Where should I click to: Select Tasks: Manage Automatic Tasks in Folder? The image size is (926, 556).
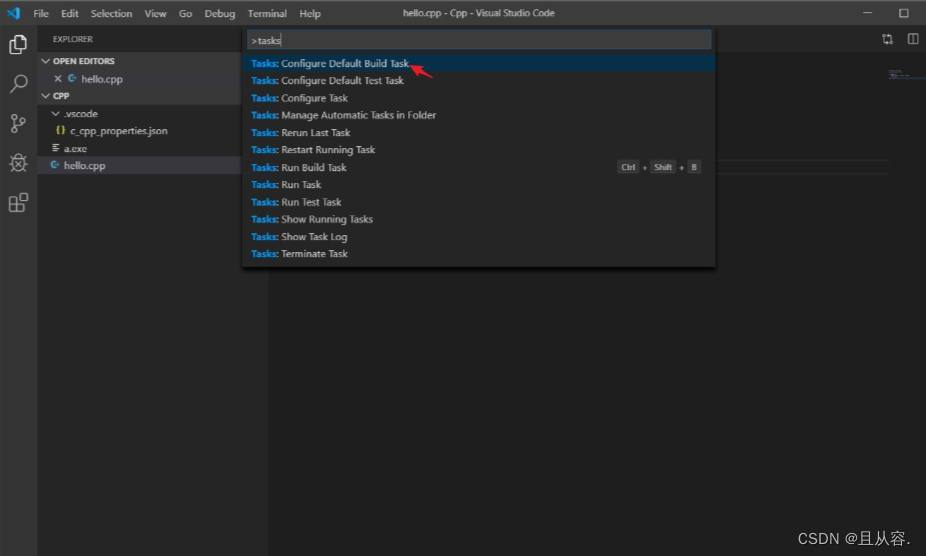coord(479,115)
